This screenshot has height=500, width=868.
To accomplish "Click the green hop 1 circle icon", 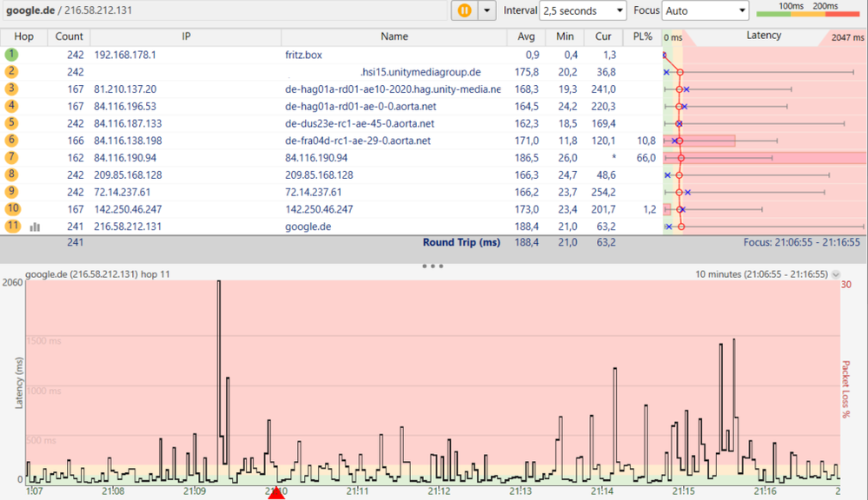I will click(x=11, y=55).
